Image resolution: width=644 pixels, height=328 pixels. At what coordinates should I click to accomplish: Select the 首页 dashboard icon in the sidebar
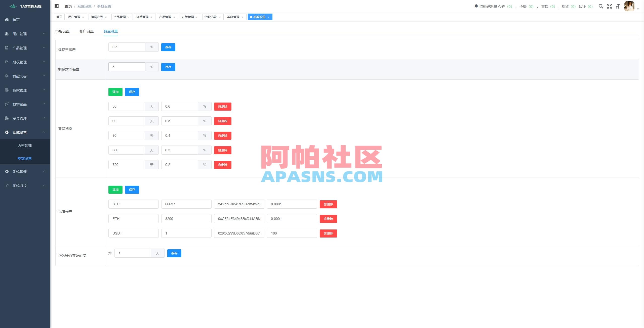[x=7, y=20]
